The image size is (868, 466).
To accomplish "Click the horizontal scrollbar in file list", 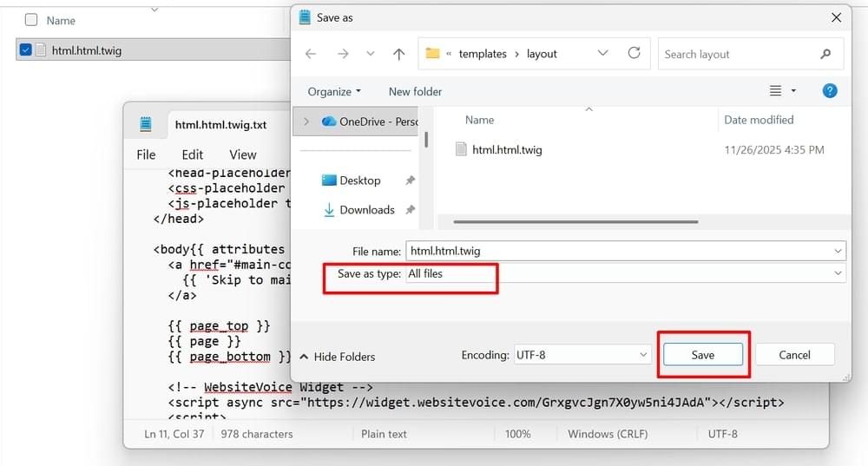I will click(x=575, y=222).
